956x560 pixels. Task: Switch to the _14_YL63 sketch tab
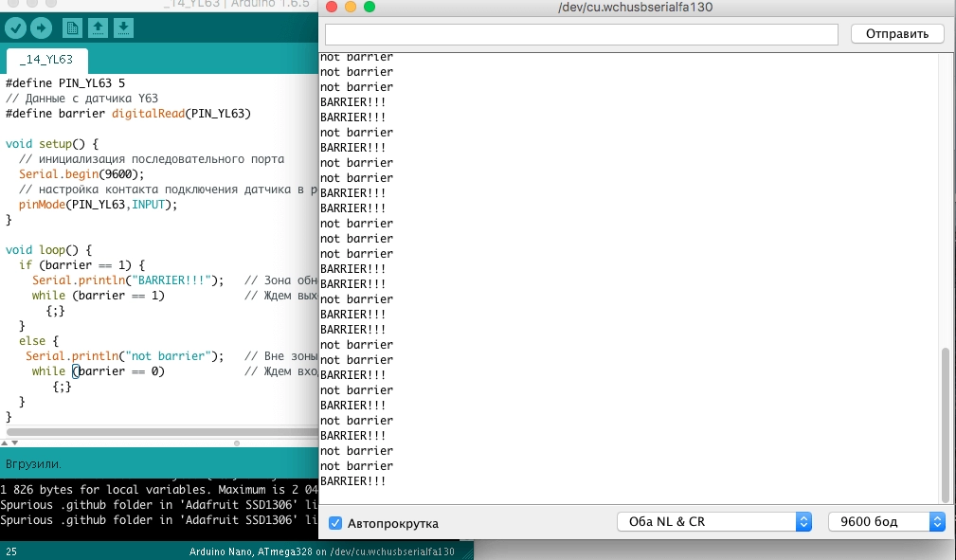coord(46,59)
